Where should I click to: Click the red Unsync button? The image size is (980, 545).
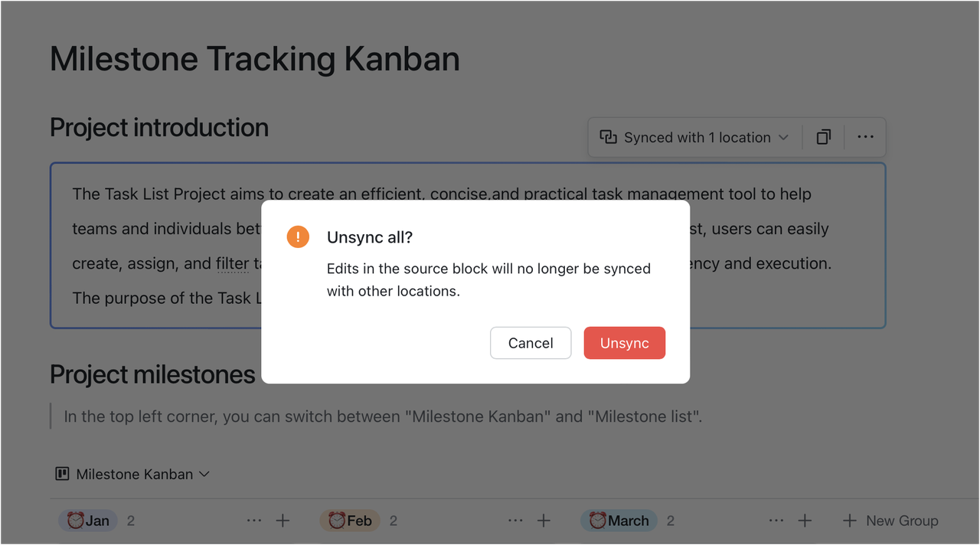pyautogui.click(x=624, y=343)
